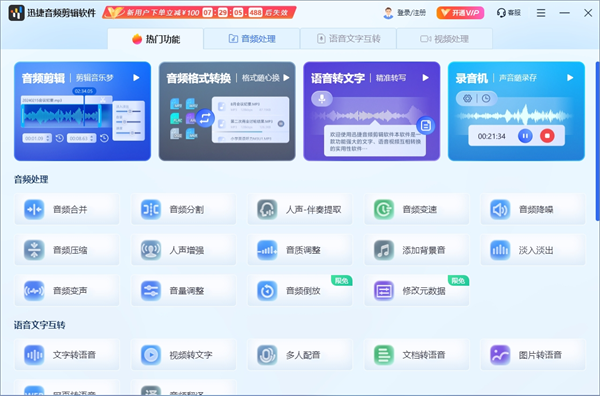Click the recorder pause button

[x=525, y=136]
